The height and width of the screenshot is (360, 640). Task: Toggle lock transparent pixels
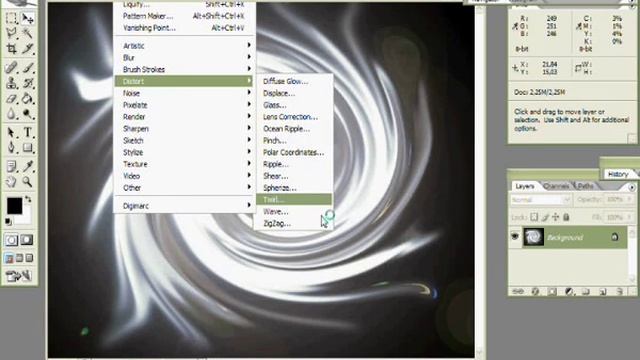tap(534, 217)
